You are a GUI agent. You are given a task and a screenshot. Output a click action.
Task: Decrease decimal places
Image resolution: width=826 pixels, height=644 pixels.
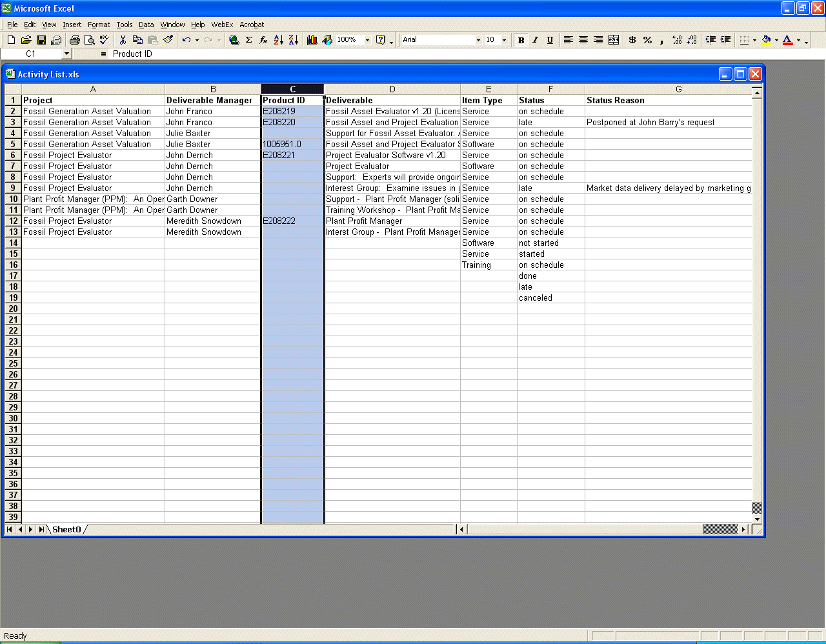click(692, 40)
